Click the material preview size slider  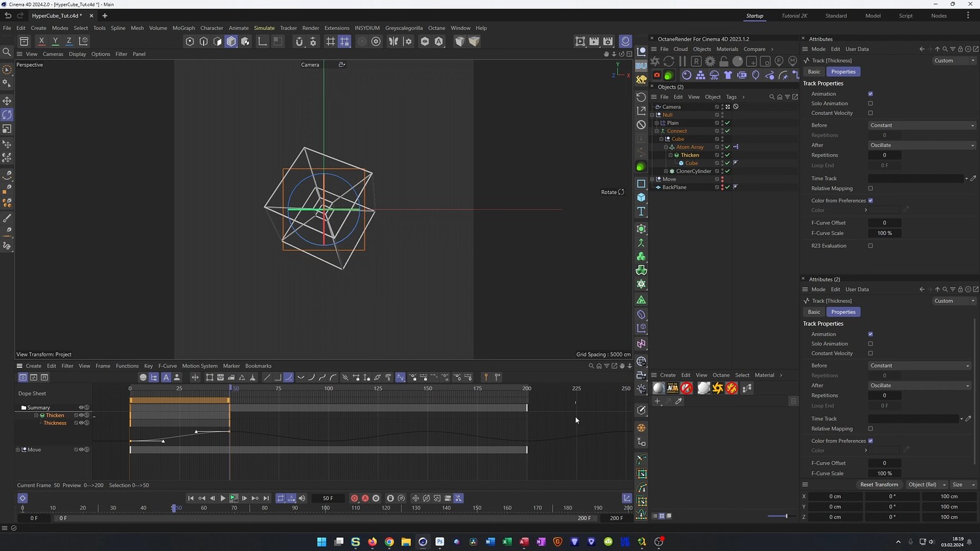click(x=777, y=516)
